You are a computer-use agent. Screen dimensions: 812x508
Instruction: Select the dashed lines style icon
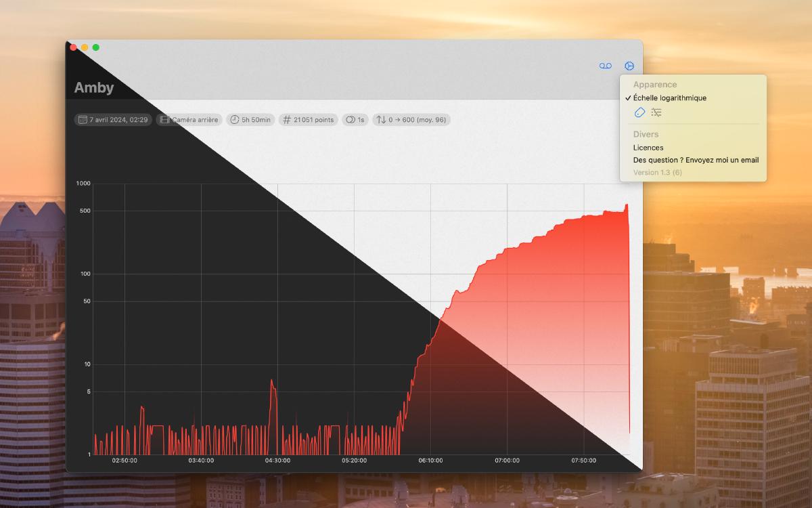click(656, 112)
